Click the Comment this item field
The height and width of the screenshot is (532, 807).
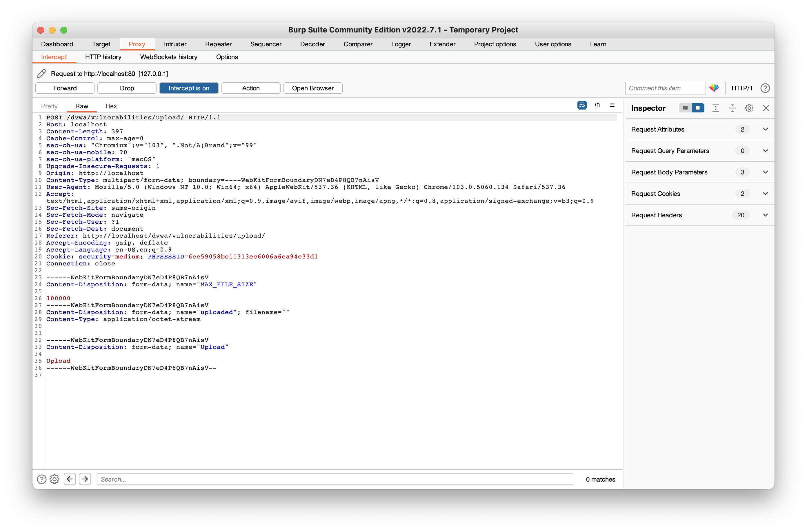[x=665, y=88]
